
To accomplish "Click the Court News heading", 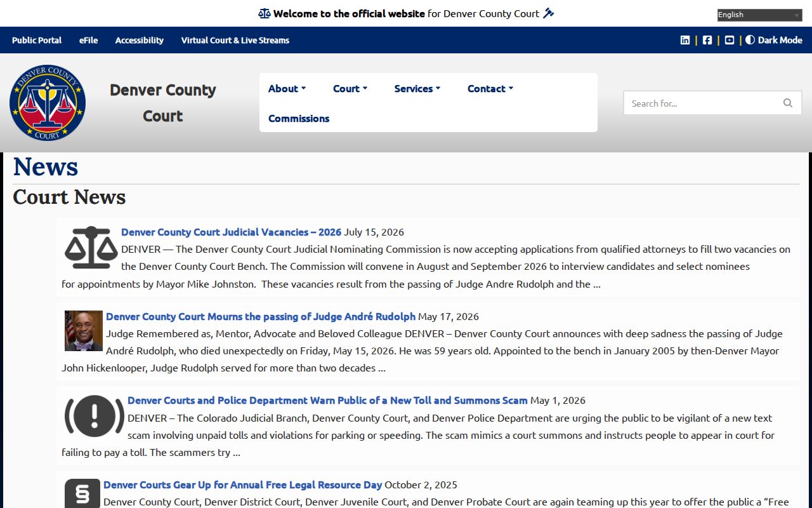I will (69, 197).
